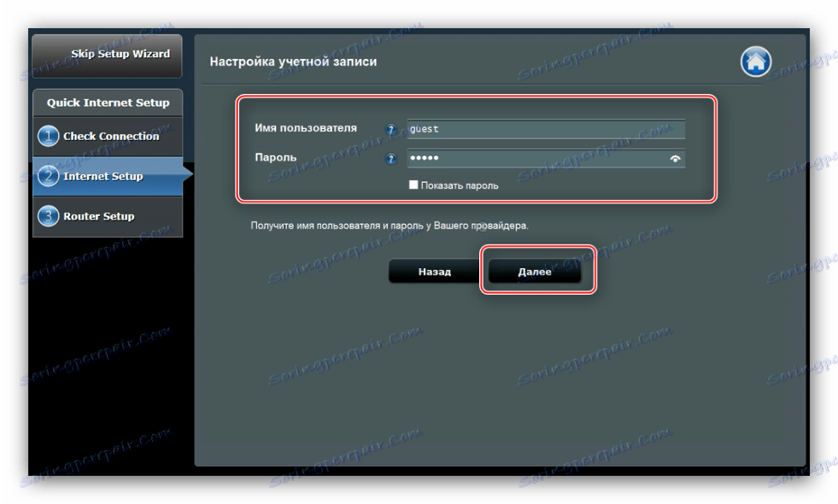Open the username field help question mark
This screenshot has width=838, height=504.
tap(391, 129)
